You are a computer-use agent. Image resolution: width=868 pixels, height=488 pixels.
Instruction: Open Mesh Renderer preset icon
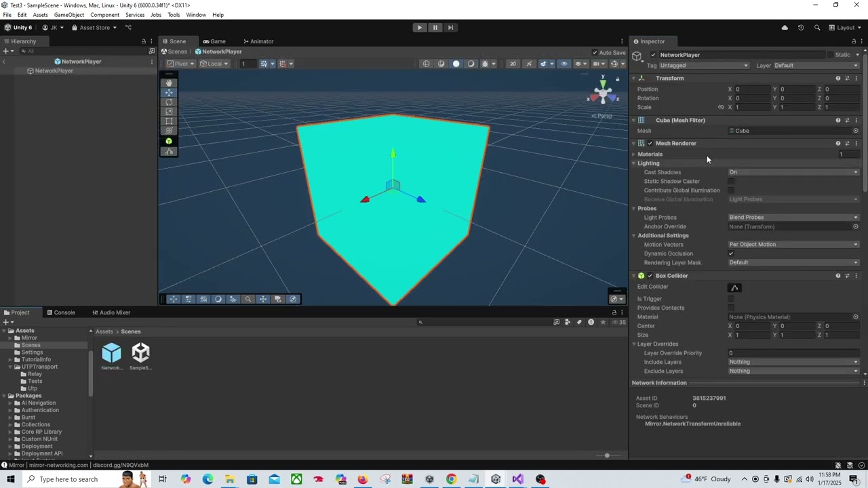point(847,143)
